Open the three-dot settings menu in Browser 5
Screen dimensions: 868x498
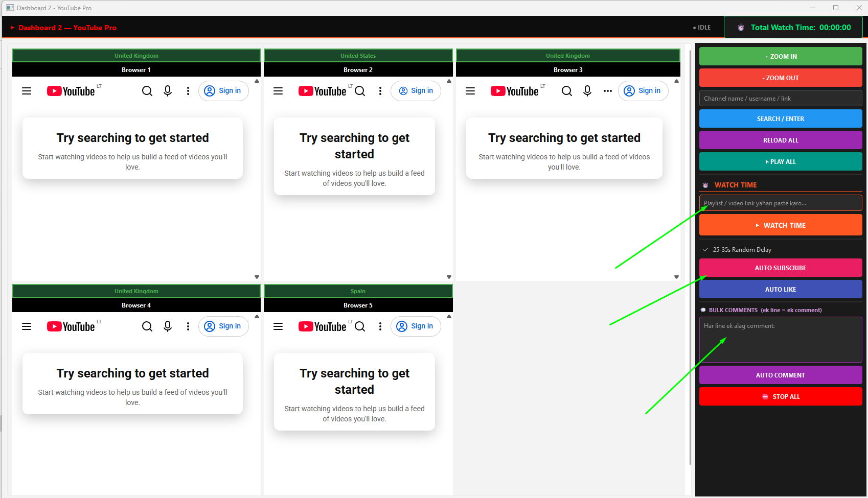click(x=380, y=326)
